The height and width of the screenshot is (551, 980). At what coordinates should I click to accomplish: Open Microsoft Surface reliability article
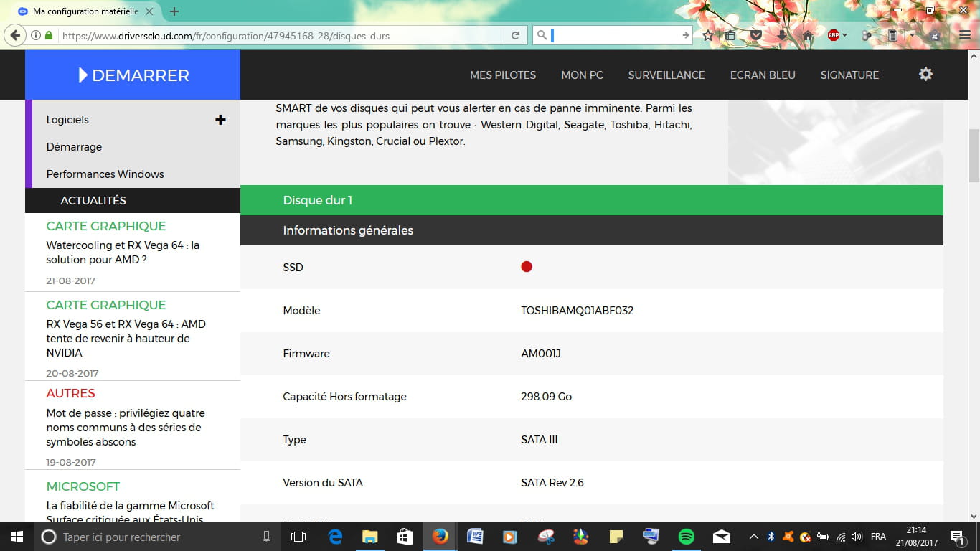(x=130, y=512)
